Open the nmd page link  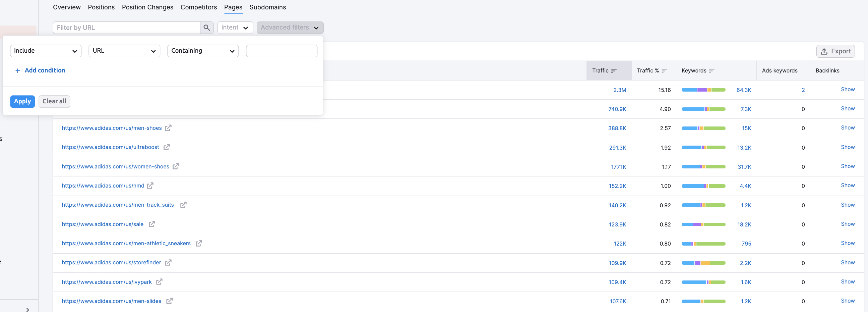coord(103,186)
